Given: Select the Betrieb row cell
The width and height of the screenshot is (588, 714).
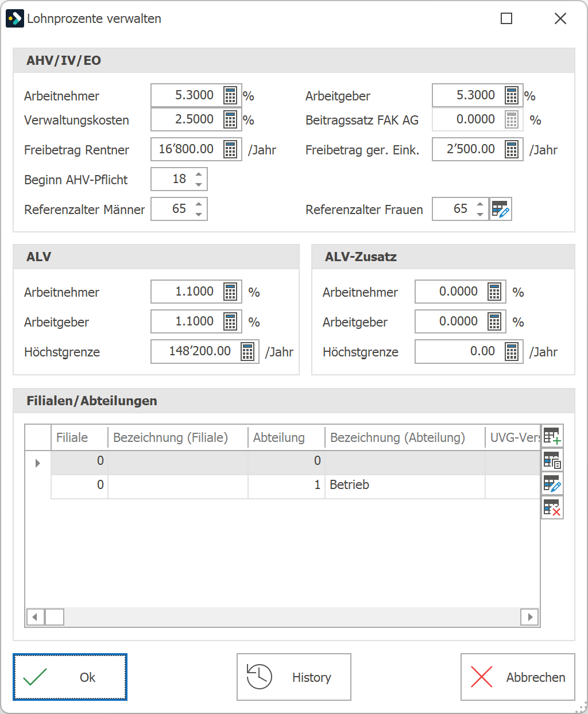Looking at the screenshot, I should tap(405, 485).
